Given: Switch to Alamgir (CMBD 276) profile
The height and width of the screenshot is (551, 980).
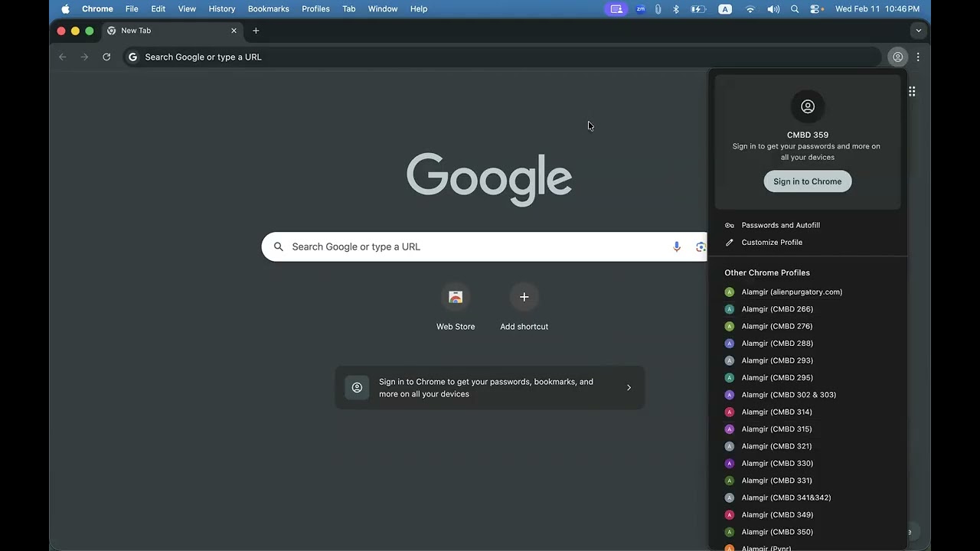Looking at the screenshot, I should pos(808,326).
